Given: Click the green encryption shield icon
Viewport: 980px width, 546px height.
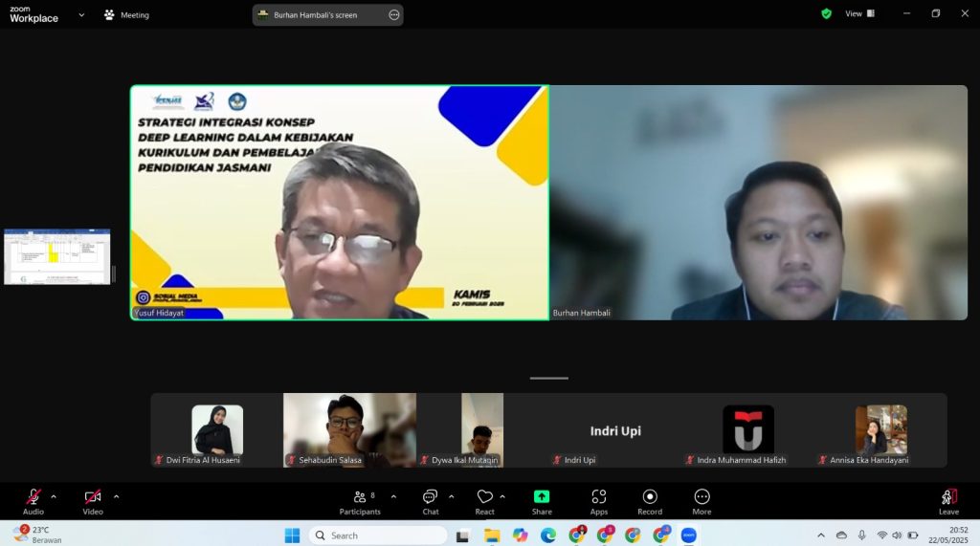Looking at the screenshot, I should (826, 14).
